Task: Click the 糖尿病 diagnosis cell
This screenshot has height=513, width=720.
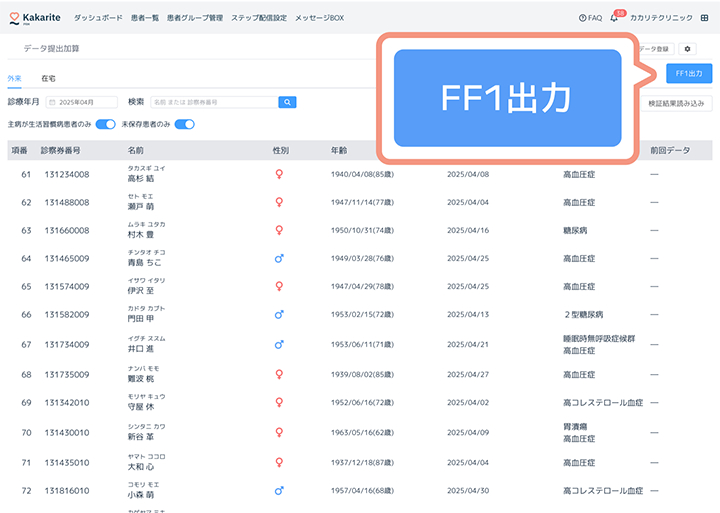Action: 575,231
